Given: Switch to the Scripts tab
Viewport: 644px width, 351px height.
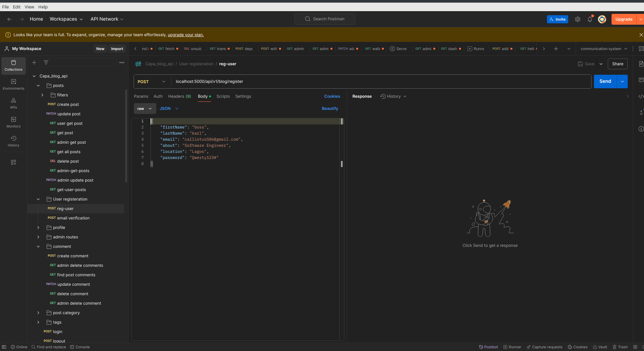Looking at the screenshot, I should click(223, 96).
